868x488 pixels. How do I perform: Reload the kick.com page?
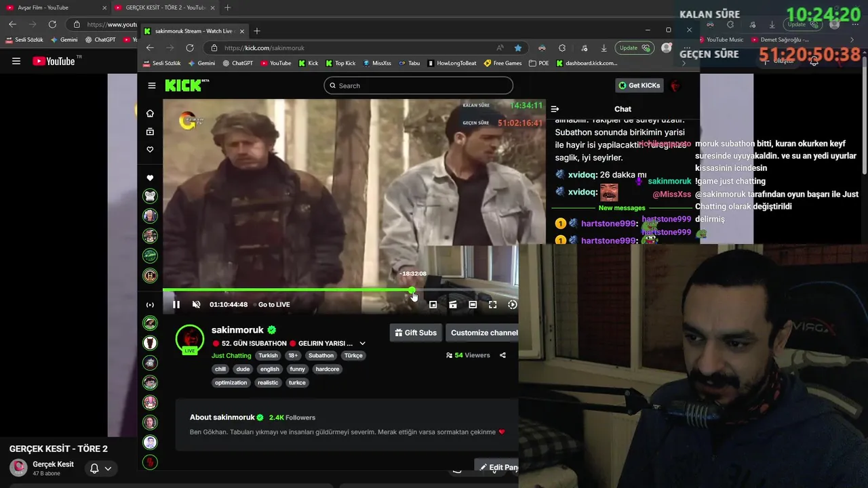[x=190, y=48]
